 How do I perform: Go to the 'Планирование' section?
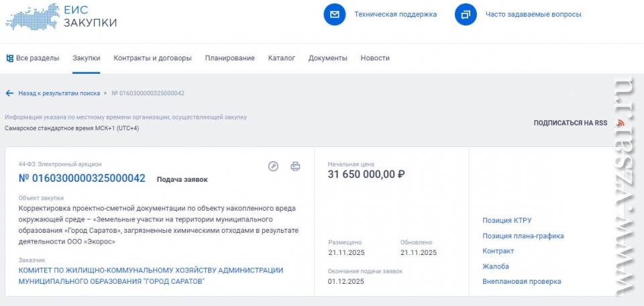pos(229,58)
